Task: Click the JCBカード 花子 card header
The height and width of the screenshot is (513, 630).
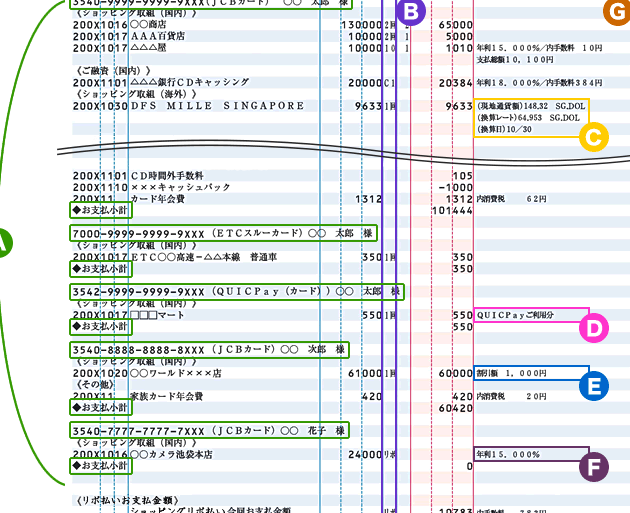Action: pos(209,430)
